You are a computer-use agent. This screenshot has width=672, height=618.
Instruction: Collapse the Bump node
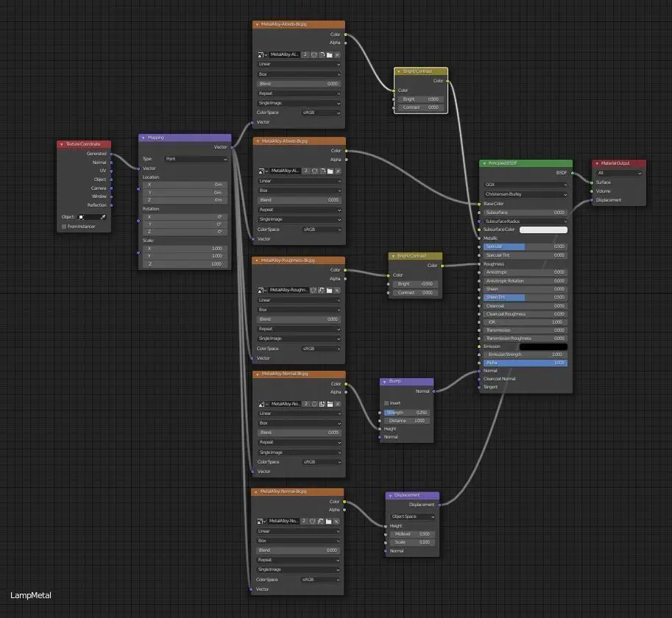[x=384, y=382]
